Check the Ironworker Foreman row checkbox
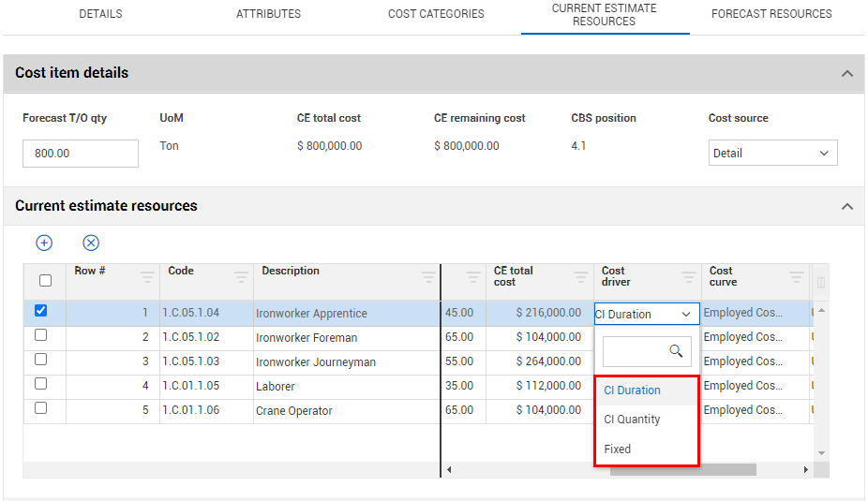 tap(41, 335)
